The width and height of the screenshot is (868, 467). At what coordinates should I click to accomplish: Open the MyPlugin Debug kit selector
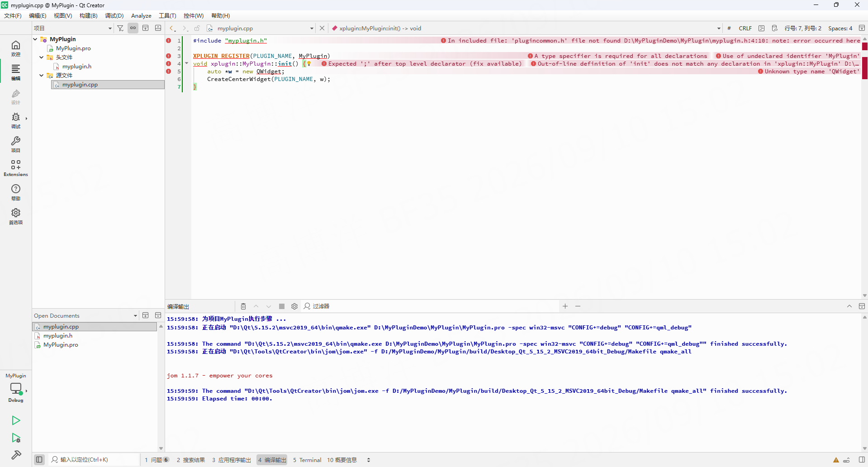coord(16,388)
